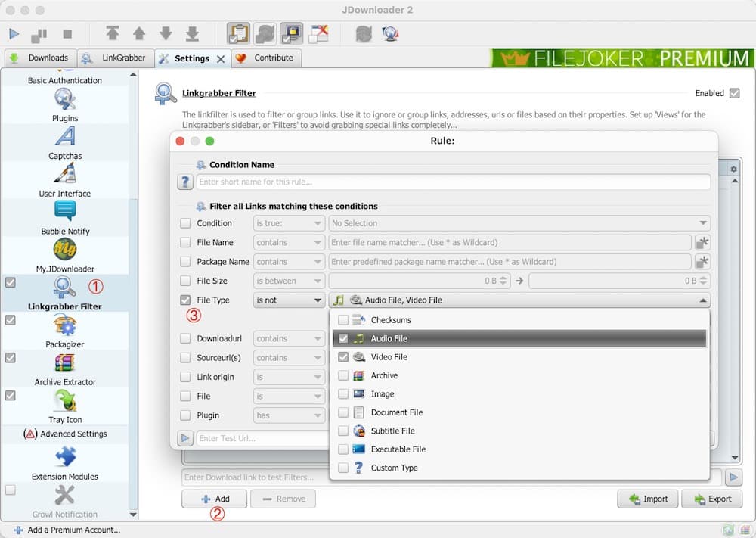This screenshot has height=538, width=756.
Task: Click the help question mark beside Condition Name
Action: click(x=185, y=182)
